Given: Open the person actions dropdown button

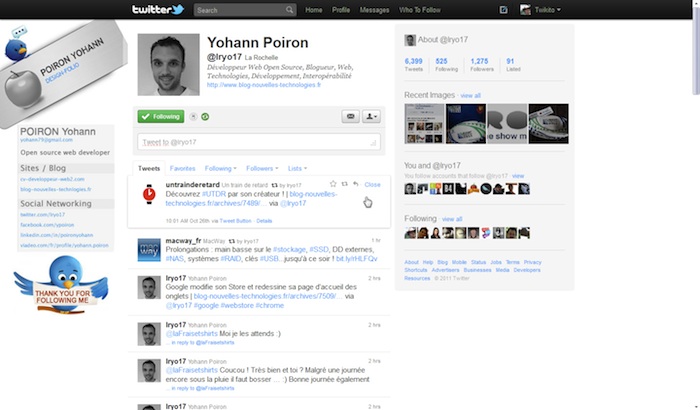Looking at the screenshot, I should (371, 116).
